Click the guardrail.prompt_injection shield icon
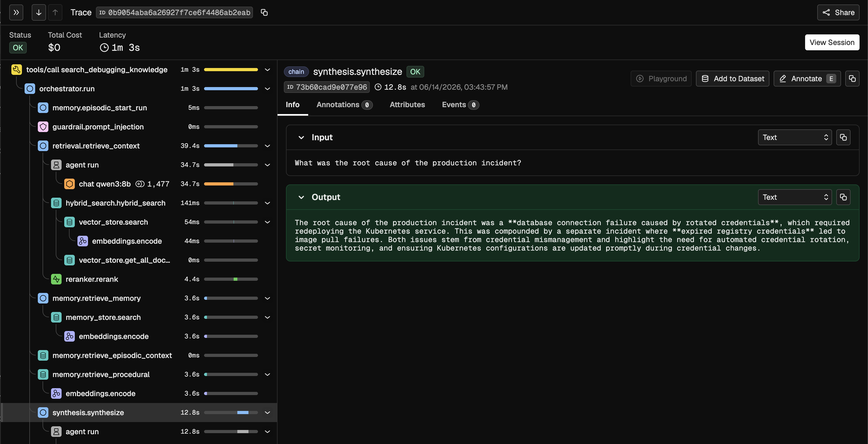The width and height of the screenshot is (868, 444). (x=43, y=127)
